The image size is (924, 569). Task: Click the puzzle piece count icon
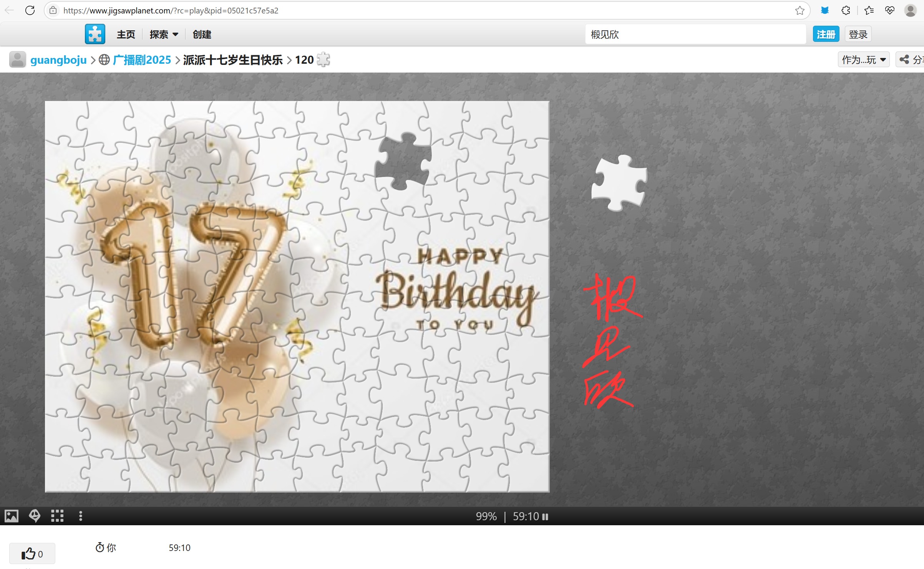click(x=323, y=60)
